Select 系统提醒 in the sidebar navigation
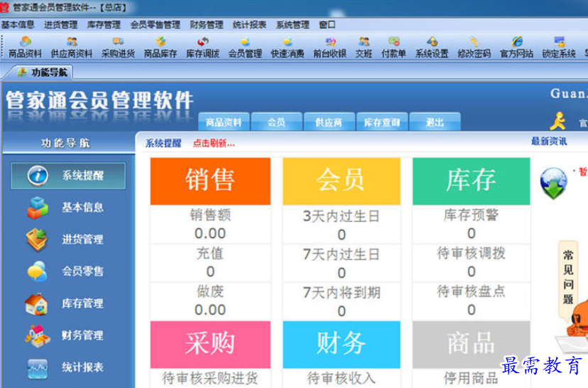The height and width of the screenshot is (388, 588). point(68,176)
